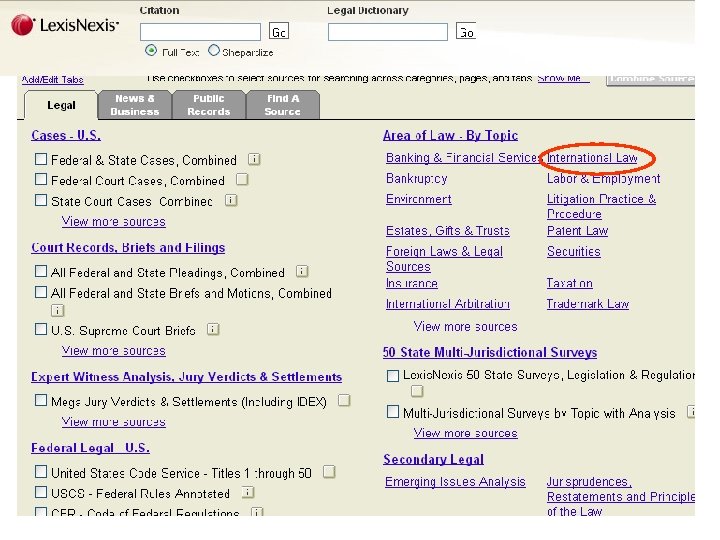Open Add/Edit Tabs link

52,80
